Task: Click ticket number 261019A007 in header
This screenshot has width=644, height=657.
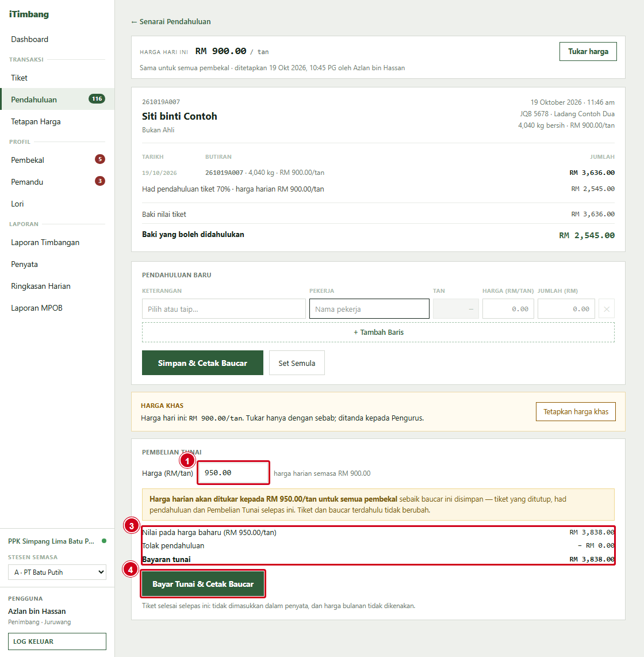Action: [x=161, y=102]
